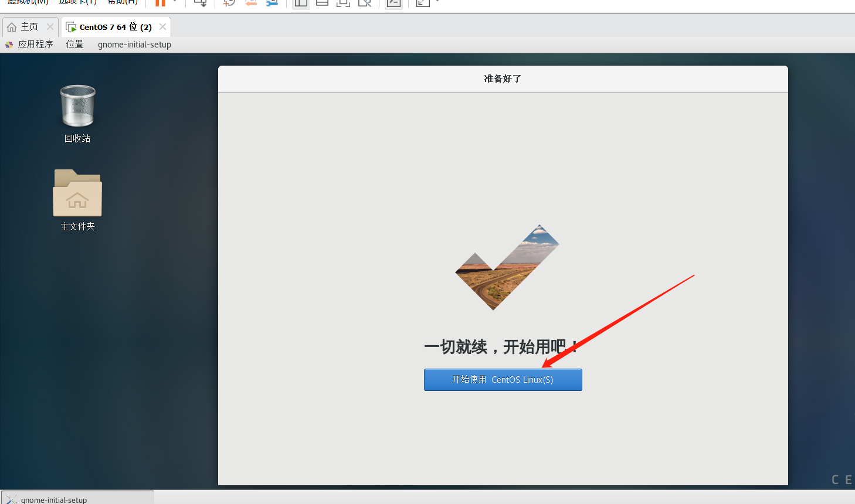Click the GNOME Applications footprint icon
Screen dimensions: 855x504
tap(9, 44)
